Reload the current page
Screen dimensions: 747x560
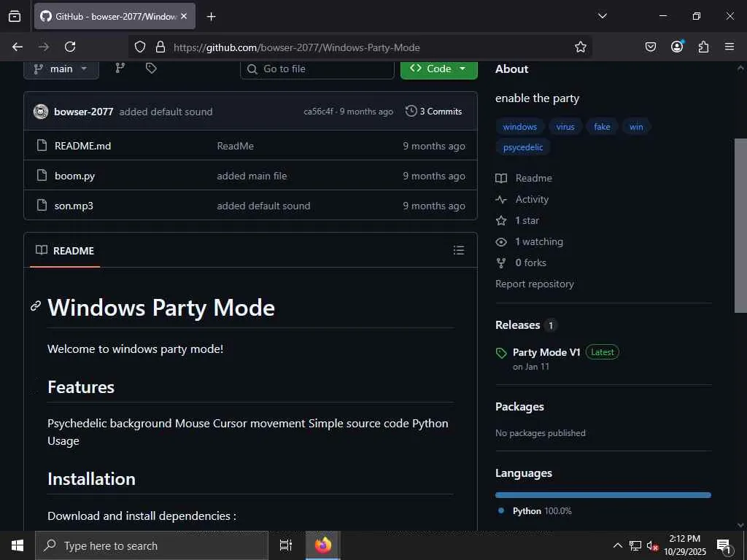click(70, 47)
